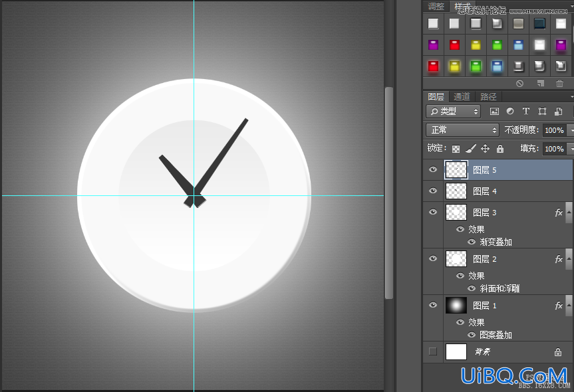574x392 pixels.
Task: Open the 正常 blend mode dropdown
Action: (x=463, y=130)
